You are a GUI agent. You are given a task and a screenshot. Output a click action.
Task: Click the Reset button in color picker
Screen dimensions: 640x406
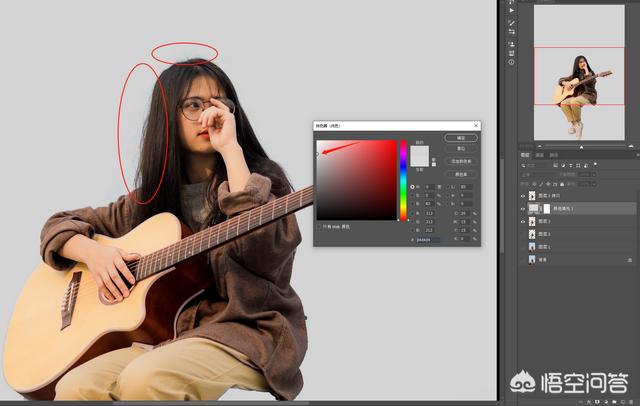[x=461, y=148]
